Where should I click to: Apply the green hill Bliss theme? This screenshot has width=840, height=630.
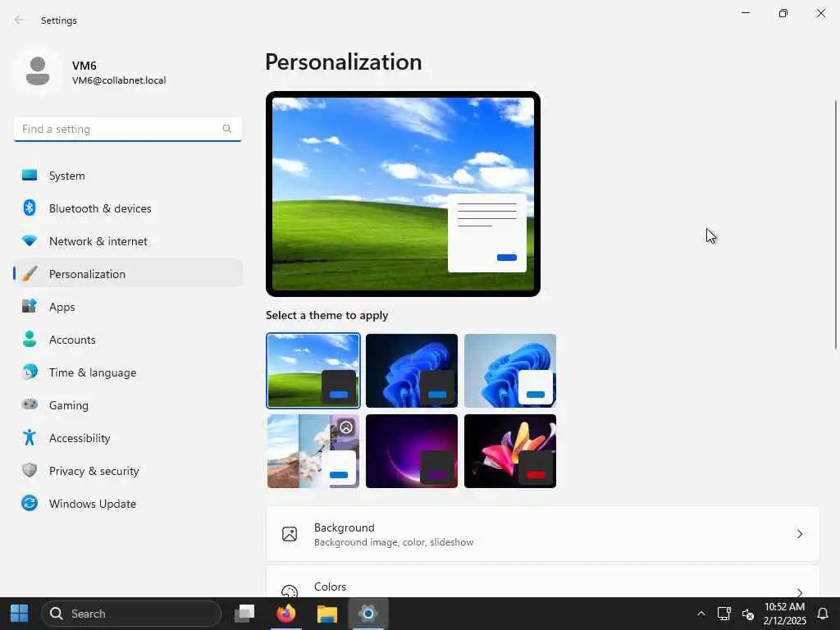(313, 371)
